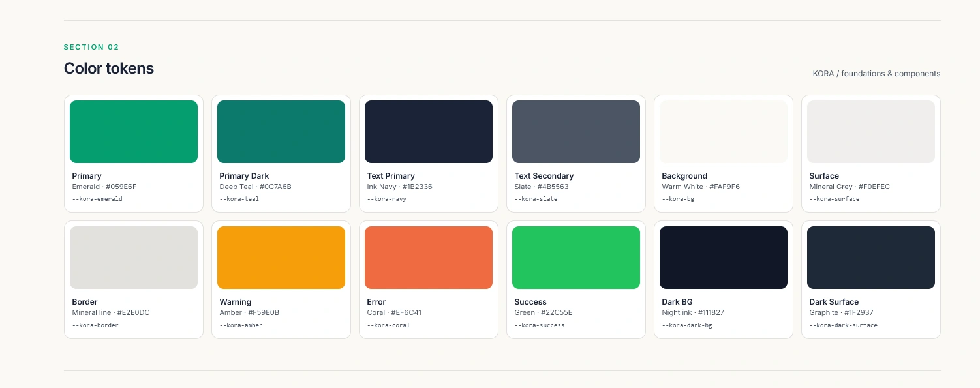Screen dimensions: 980x388
Task: Click the 'Amber · #F59E0B' text
Action: (249, 312)
